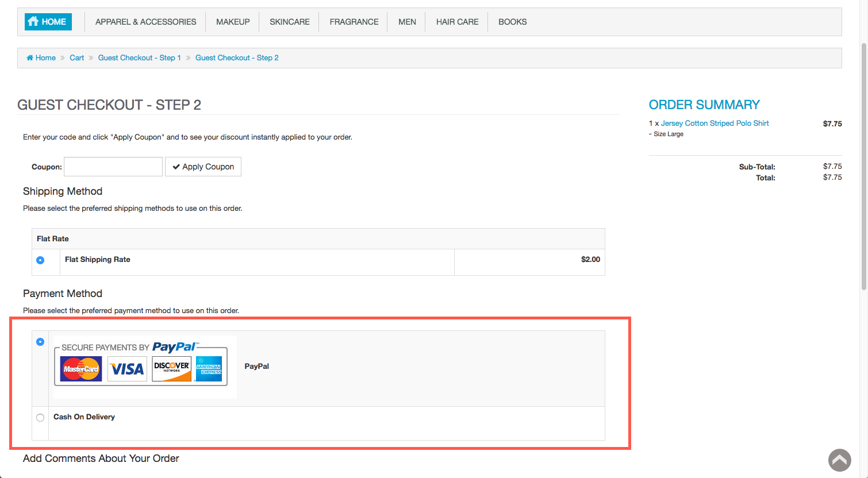Click the scroll-to-top arrow button
This screenshot has width=868, height=478.
pos(840,460)
